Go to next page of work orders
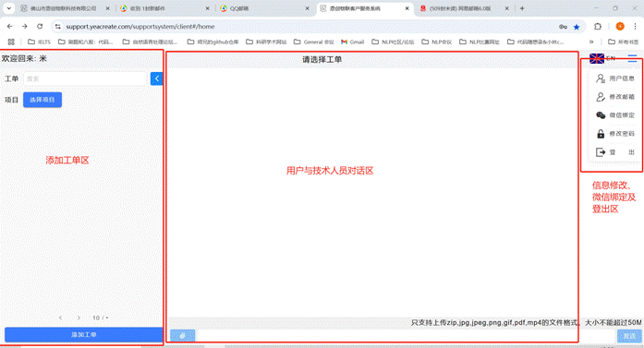This screenshot has width=644, height=348. [x=79, y=318]
